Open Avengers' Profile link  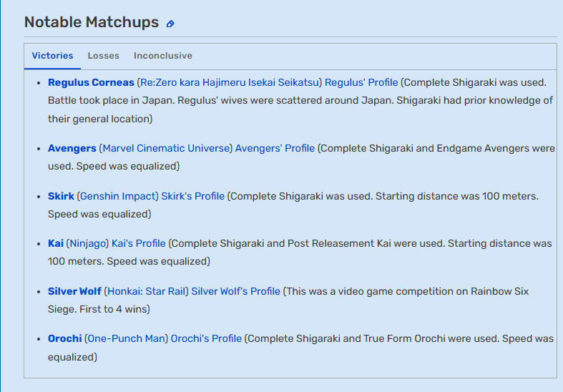[275, 148]
